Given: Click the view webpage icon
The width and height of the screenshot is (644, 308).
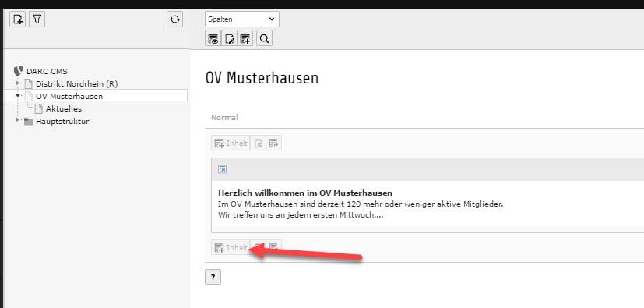Looking at the screenshot, I should (213, 39).
